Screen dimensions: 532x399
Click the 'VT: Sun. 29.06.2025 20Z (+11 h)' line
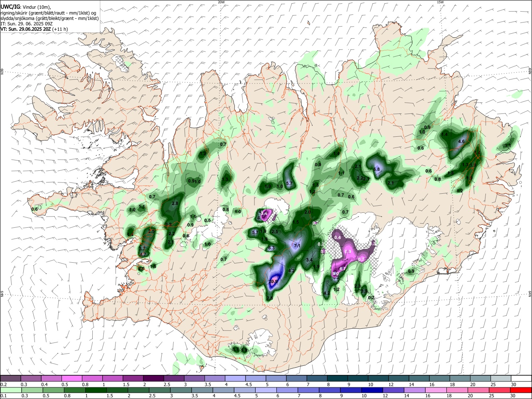(34, 29)
